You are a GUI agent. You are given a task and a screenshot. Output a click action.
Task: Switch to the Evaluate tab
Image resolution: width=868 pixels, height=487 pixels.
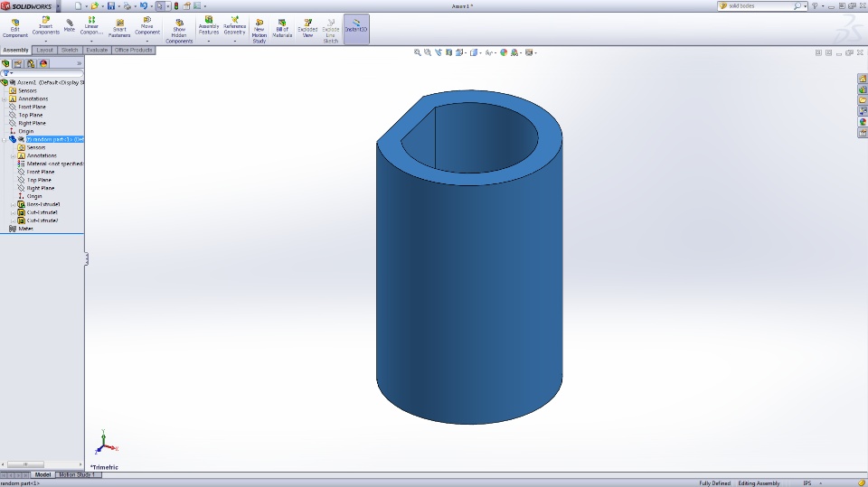[97, 50]
